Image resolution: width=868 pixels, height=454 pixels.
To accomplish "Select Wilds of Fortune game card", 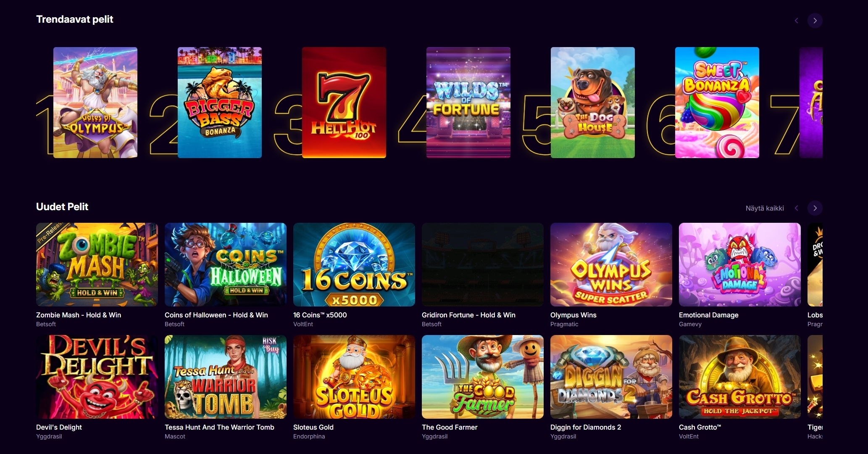I will coord(468,103).
